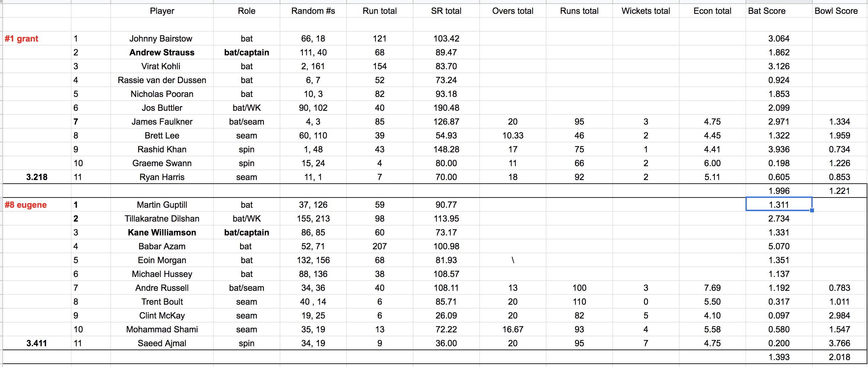868x367 pixels.
Task: Click the team total 3.411 cell
Action: click(37, 343)
